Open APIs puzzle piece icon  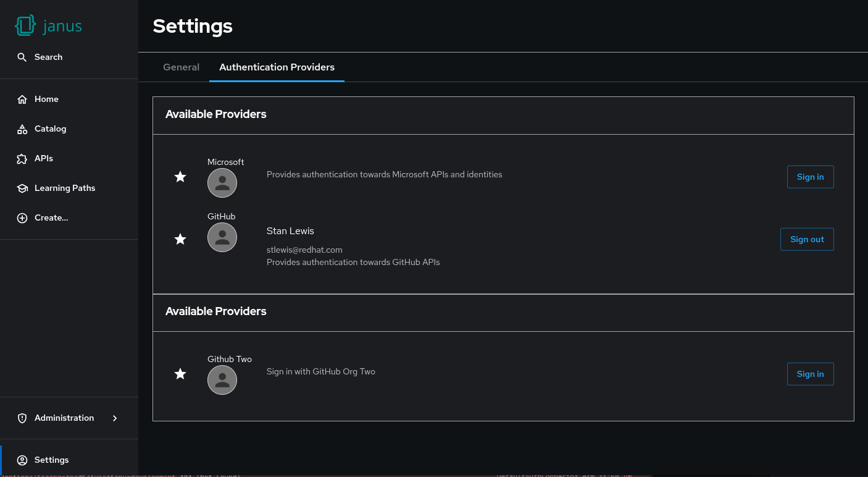[22, 158]
